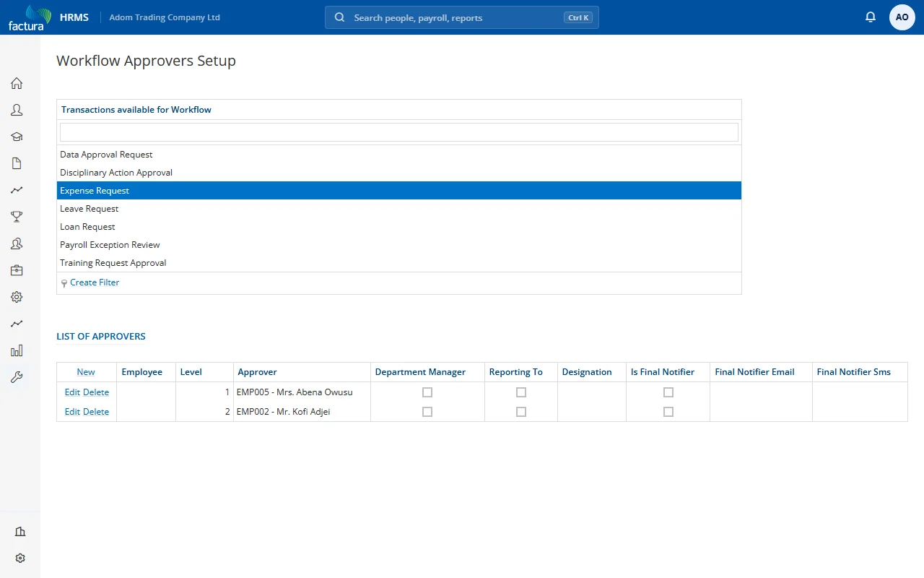Check Department Manager for Mr. Kofi Adjei
This screenshot has height=578, width=924.
pos(427,412)
